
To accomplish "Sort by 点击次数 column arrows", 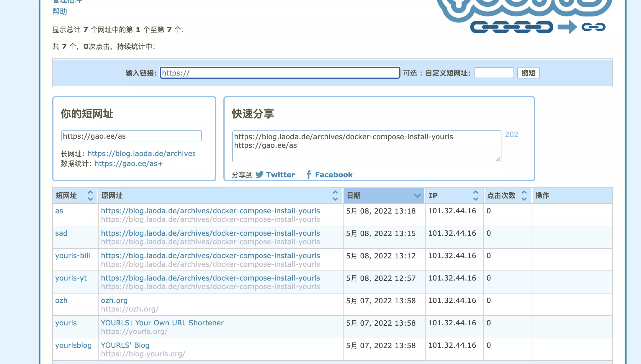I will coord(524,196).
